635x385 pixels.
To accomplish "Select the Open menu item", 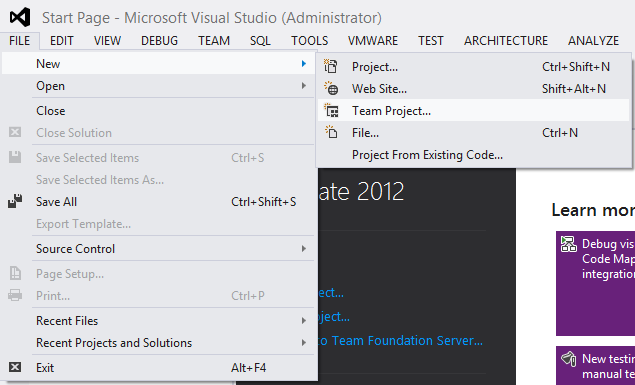I will [x=158, y=86].
